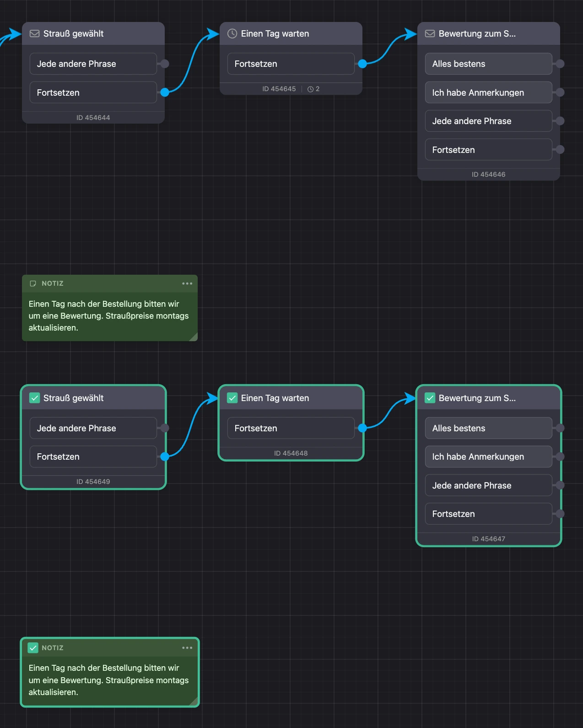
Task: Uncheck the selected 'Einen Tag warten' checkbox
Action: 232,398
